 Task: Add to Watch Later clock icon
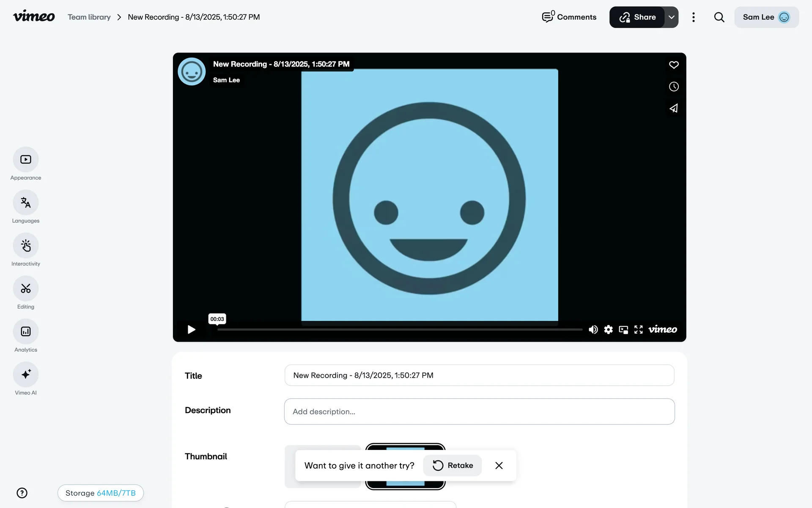click(x=674, y=87)
